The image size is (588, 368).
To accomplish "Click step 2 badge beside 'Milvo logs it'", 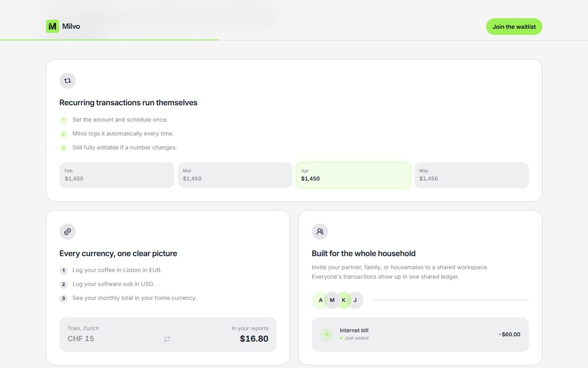I will click(64, 134).
